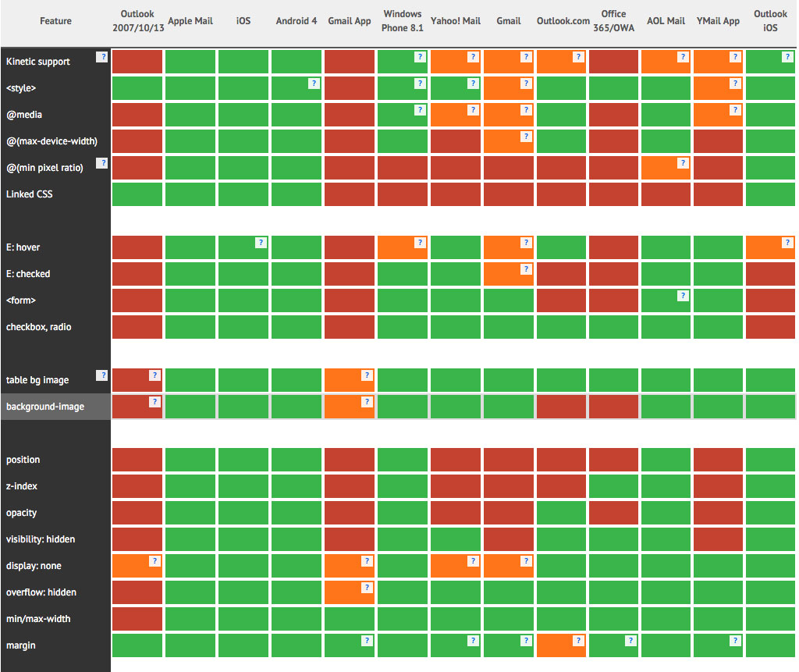The width and height of the screenshot is (799, 672).
Task: Open the question mark in <style> YMail App cell
Action: (x=735, y=84)
